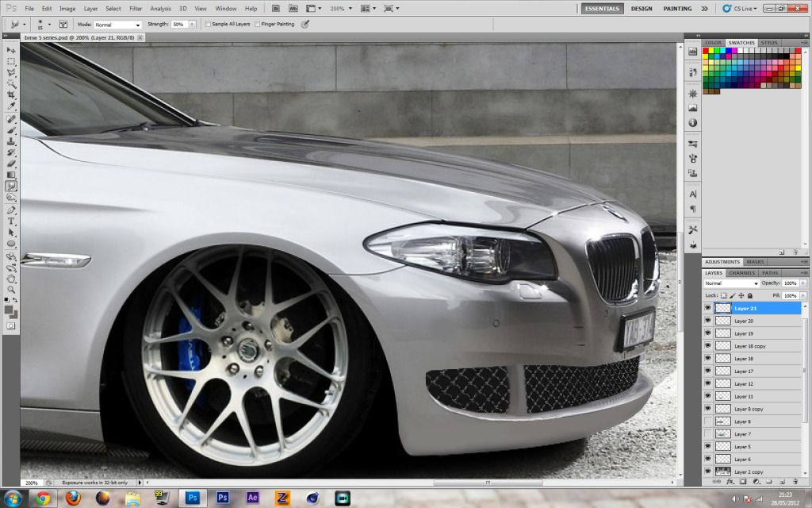Expand the layer Opacity slider arrow
This screenshot has width=812, height=508.
801,283
